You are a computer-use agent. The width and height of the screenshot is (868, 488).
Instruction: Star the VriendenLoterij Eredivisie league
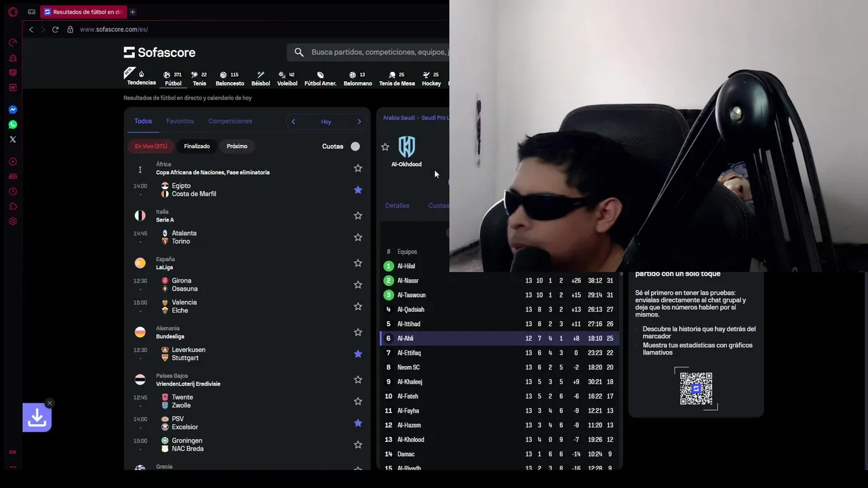(x=358, y=380)
